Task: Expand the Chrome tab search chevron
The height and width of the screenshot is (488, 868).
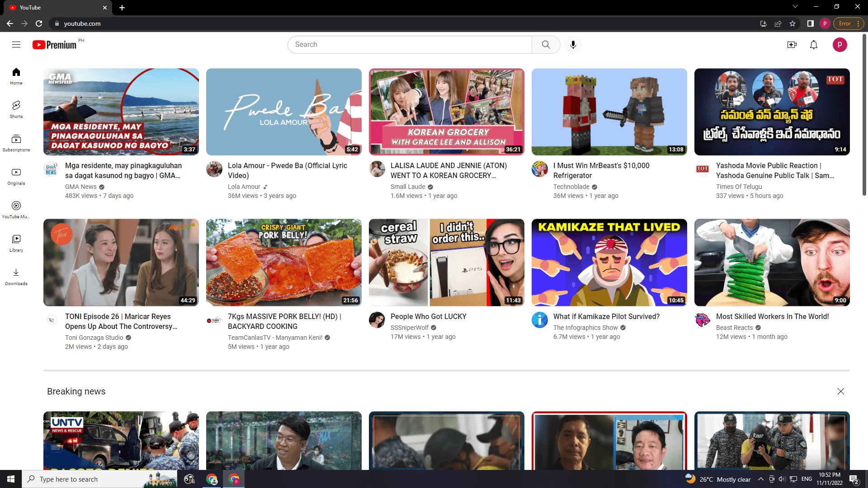Action: point(795,7)
